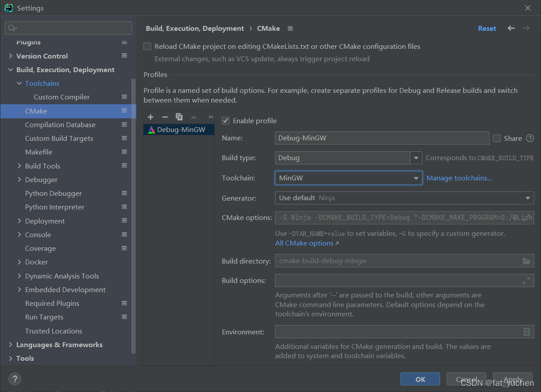Show more profile toolbar actions chevron
This screenshot has height=392, width=541.
click(x=210, y=117)
